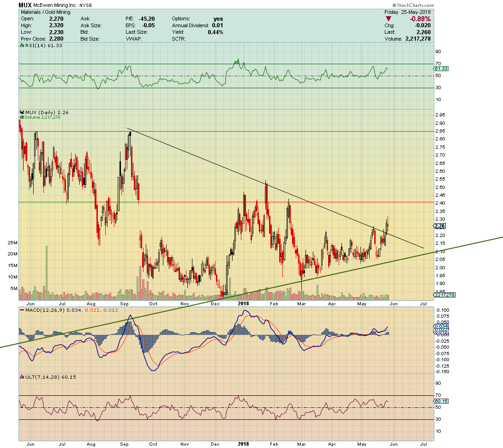
Task: Click the ULT(7,14,28) 60.15 indicator label
Action: pos(51,377)
